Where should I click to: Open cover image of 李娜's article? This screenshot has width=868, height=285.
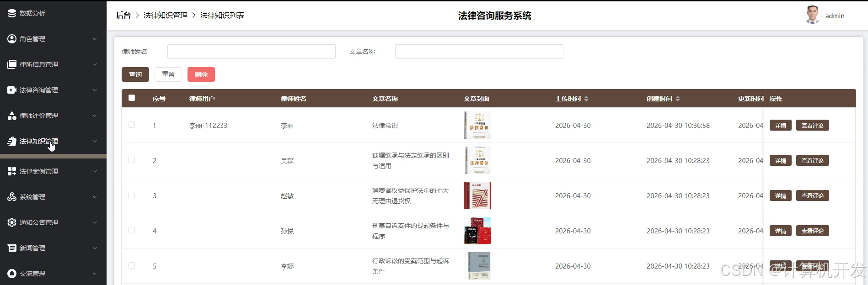click(x=477, y=266)
